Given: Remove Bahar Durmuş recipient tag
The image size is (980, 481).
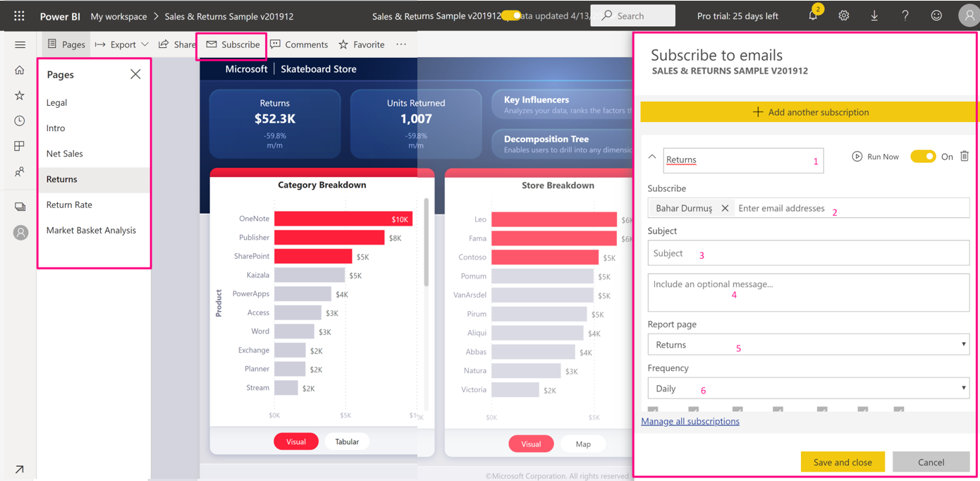Looking at the screenshot, I should [x=725, y=208].
